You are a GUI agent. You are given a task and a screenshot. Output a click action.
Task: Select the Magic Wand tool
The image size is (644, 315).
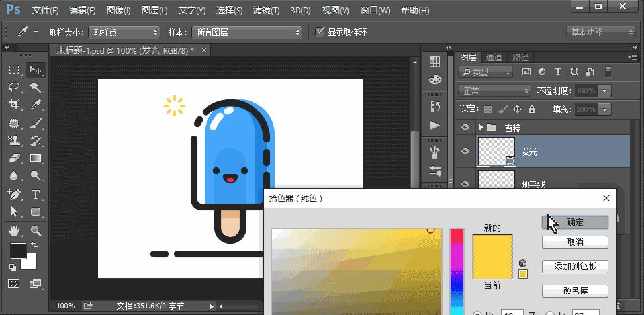click(x=36, y=87)
